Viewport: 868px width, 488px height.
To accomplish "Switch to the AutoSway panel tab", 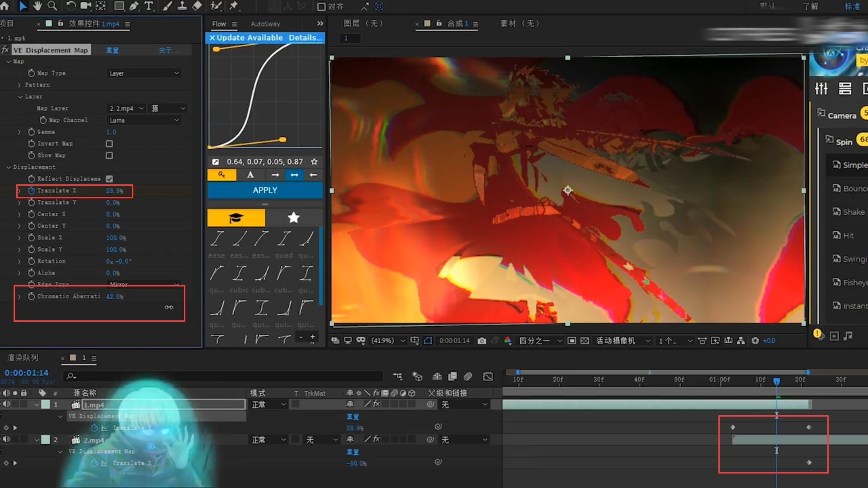I will (x=265, y=24).
